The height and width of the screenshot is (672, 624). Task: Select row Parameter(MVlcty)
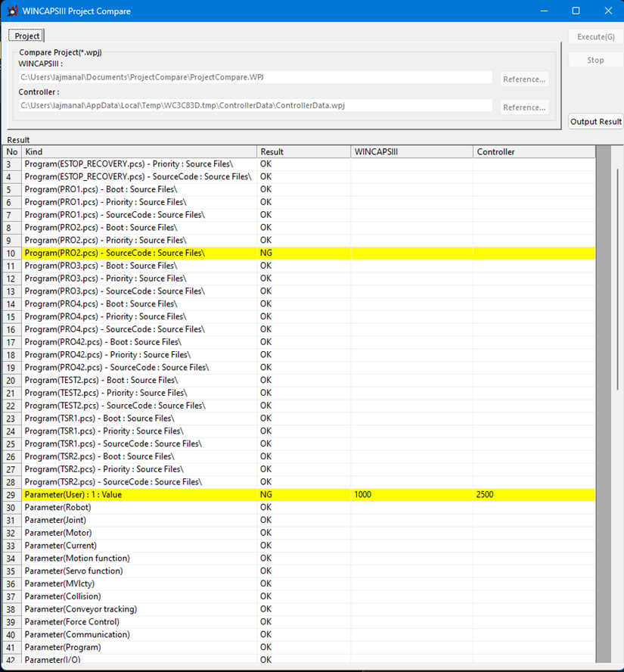(299, 583)
